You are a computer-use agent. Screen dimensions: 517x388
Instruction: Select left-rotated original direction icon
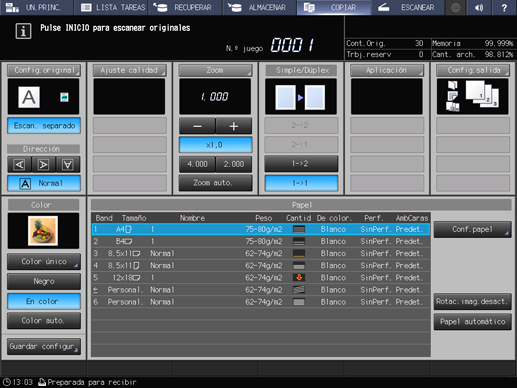[x=20, y=164]
